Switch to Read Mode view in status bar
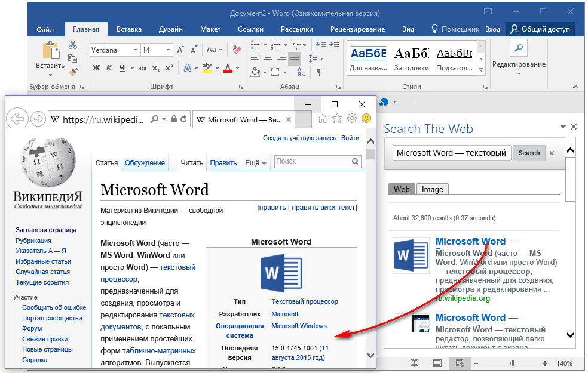Viewport: 588px width, 373px height. (x=414, y=363)
